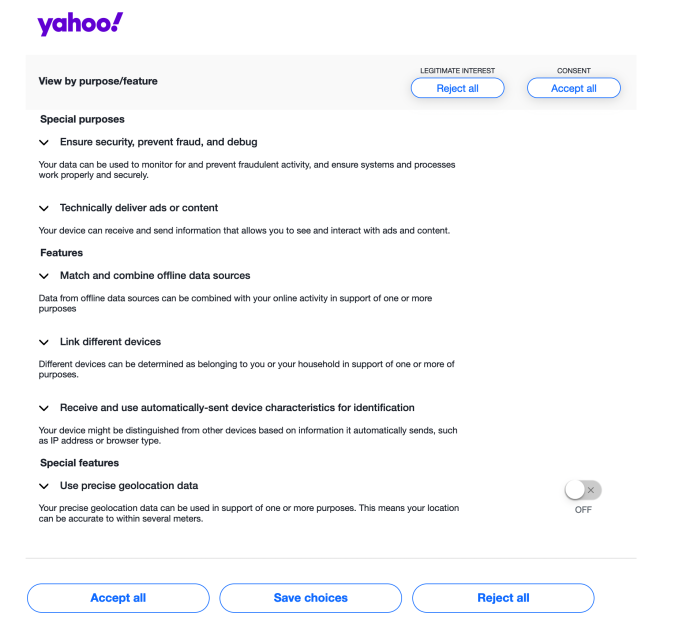Image resolution: width=679 pixels, height=623 pixels.
Task: Click the Yahoo logo
Action: pyautogui.click(x=80, y=24)
